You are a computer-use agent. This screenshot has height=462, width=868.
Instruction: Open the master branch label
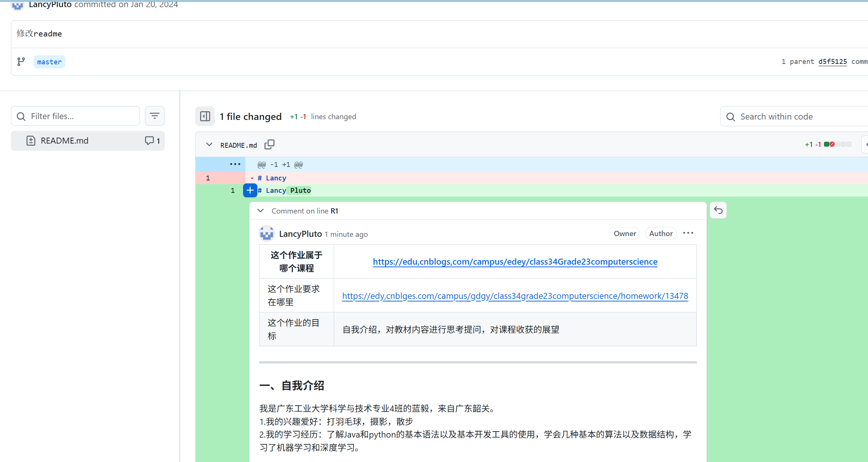(x=49, y=62)
